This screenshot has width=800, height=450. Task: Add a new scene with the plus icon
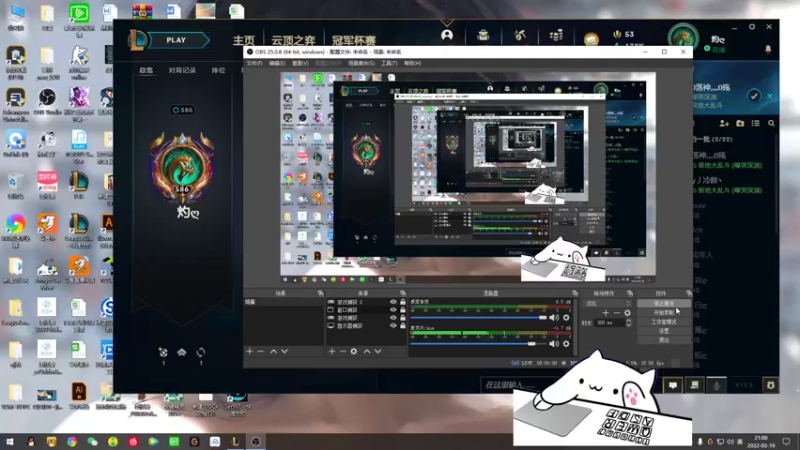(x=249, y=351)
